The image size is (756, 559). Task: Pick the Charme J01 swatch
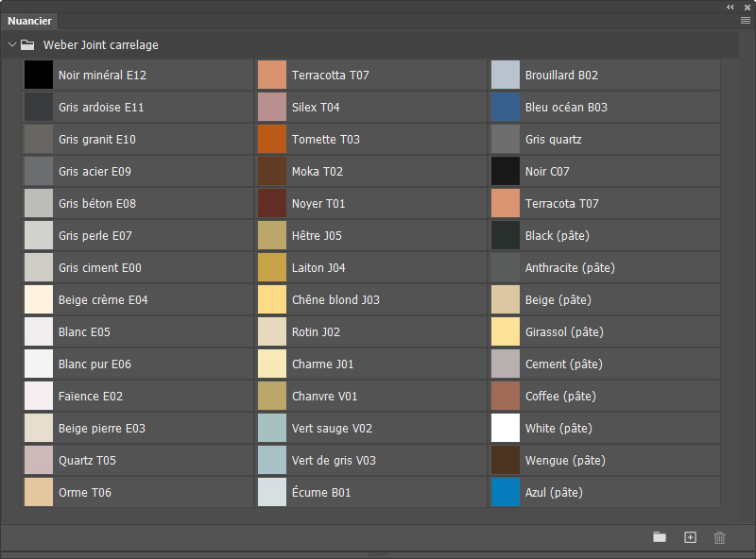tap(272, 364)
